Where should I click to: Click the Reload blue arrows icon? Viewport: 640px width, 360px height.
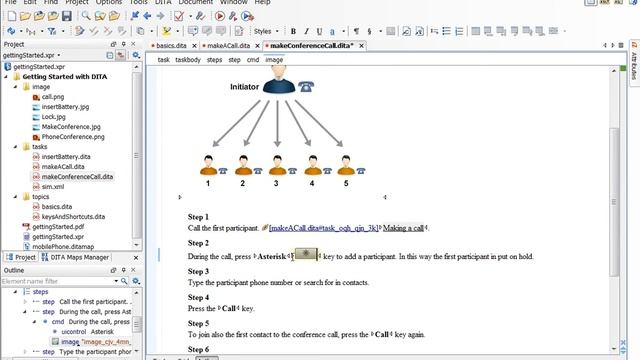11,31
